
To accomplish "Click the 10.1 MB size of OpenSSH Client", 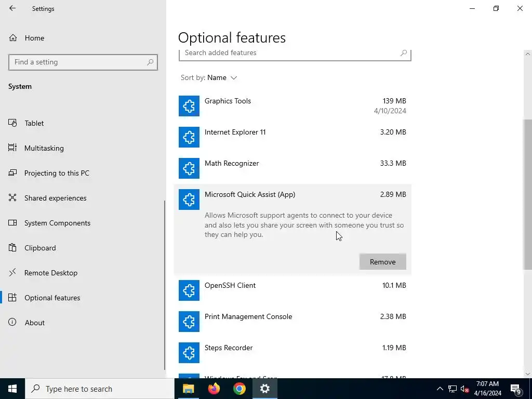I will pyautogui.click(x=394, y=285).
